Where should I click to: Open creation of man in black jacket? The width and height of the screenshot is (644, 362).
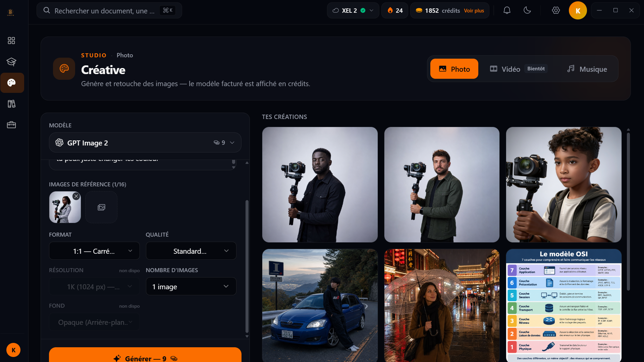pos(320,184)
